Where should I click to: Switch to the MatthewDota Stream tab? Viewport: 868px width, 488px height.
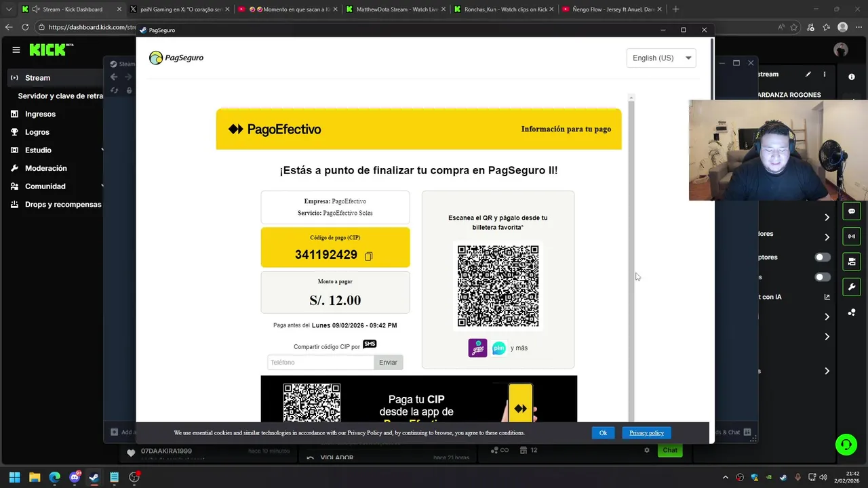point(395,9)
